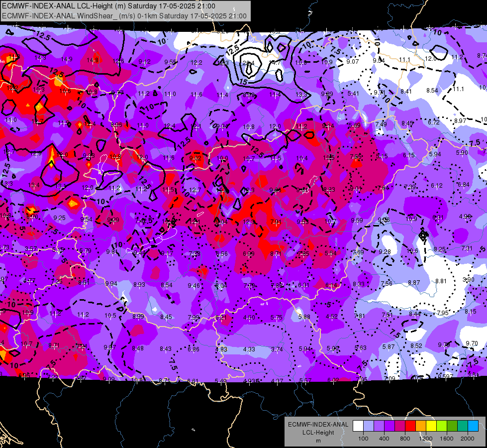Screen dimensions: 487x448
Task: Click the legend title ECMWF-INDEX-ANAL
Action: click(x=318, y=425)
